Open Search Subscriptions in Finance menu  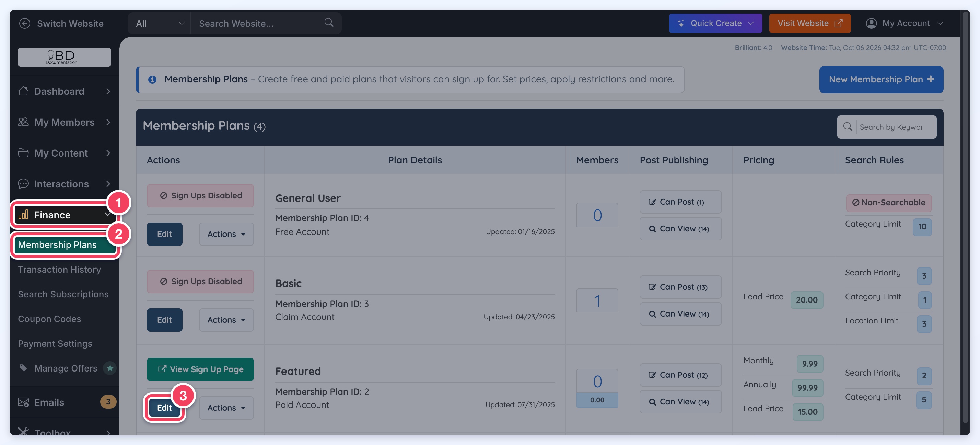point(63,294)
